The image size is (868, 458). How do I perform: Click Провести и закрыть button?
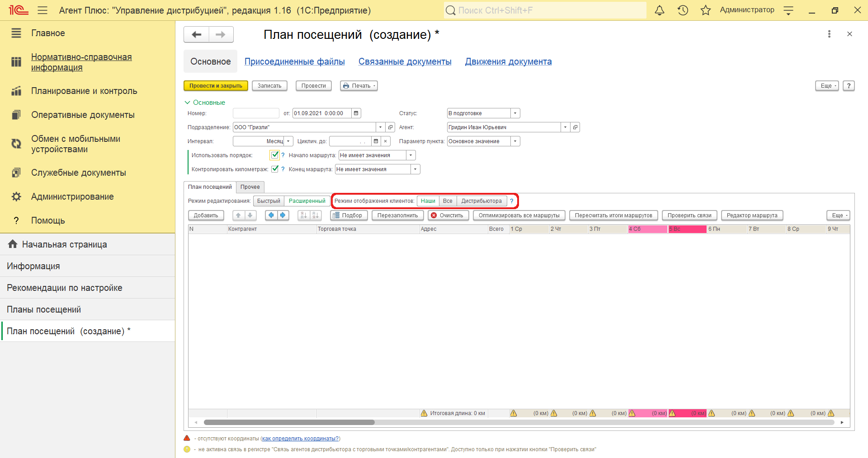[x=216, y=86]
